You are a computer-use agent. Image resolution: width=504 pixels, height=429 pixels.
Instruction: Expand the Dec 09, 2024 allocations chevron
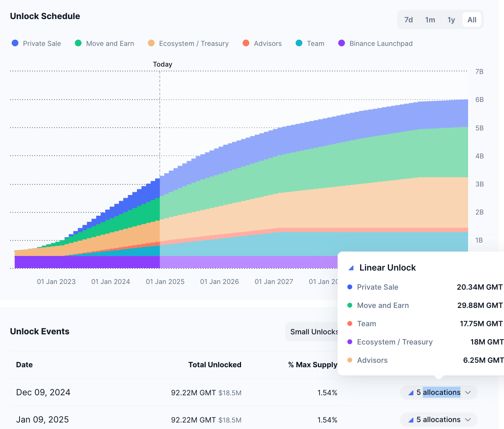click(468, 392)
